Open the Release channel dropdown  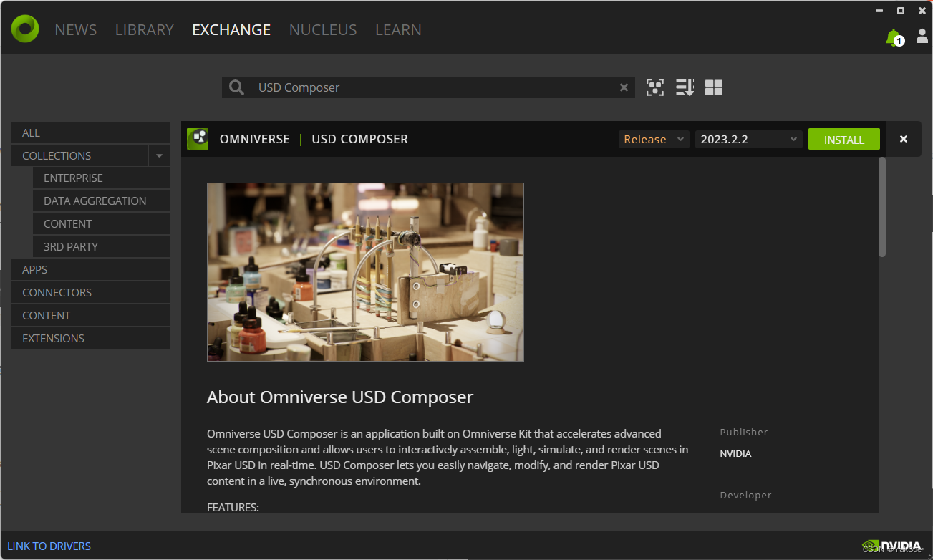coord(653,139)
